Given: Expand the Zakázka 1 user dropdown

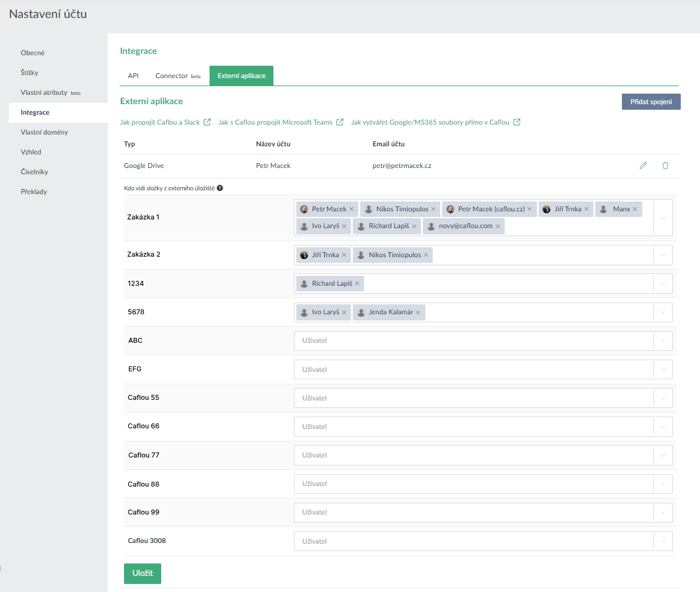Looking at the screenshot, I should (663, 218).
